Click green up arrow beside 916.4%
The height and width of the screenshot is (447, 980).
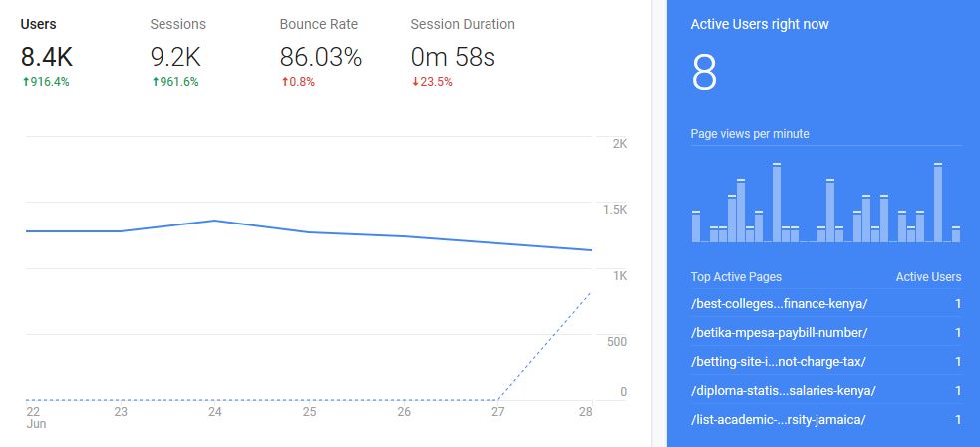click(x=24, y=82)
